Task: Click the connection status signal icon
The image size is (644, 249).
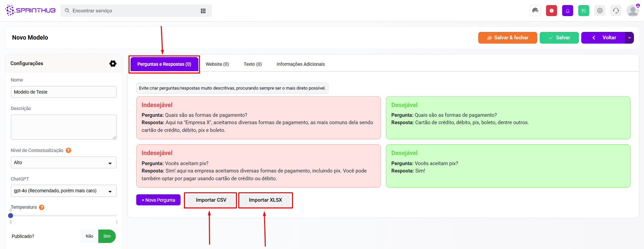Action: point(535,11)
